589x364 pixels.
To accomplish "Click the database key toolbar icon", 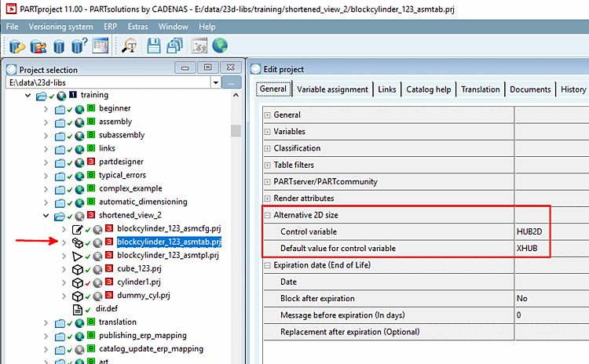I will pos(17,46).
